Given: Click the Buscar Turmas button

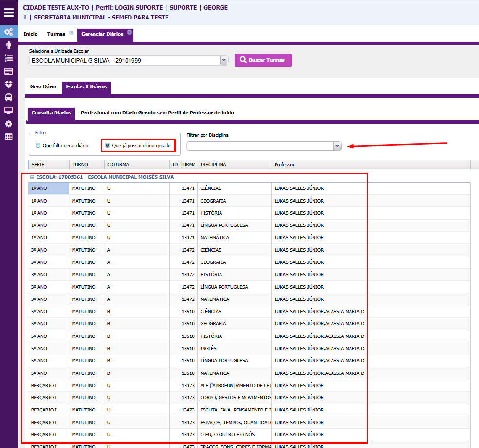Looking at the screenshot, I should click(x=263, y=60).
